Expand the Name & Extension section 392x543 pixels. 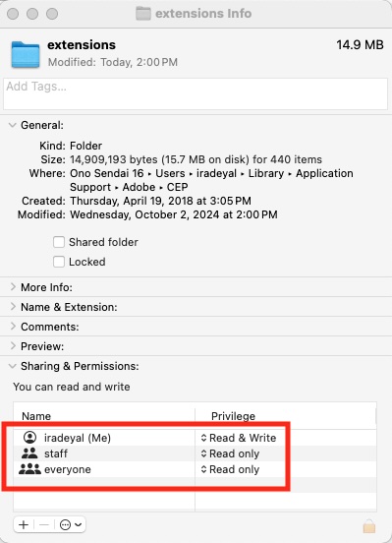(x=13, y=307)
